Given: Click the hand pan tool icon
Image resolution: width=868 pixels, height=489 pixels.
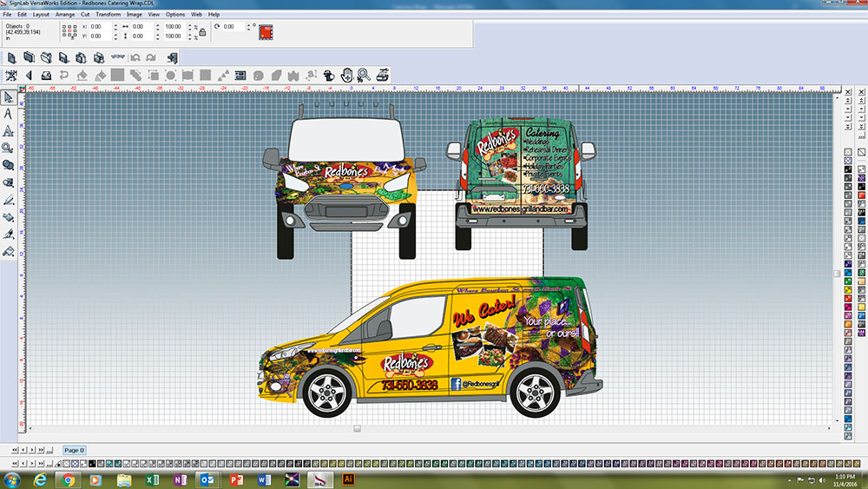Looking at the screenshot, I should pos(346,75).
